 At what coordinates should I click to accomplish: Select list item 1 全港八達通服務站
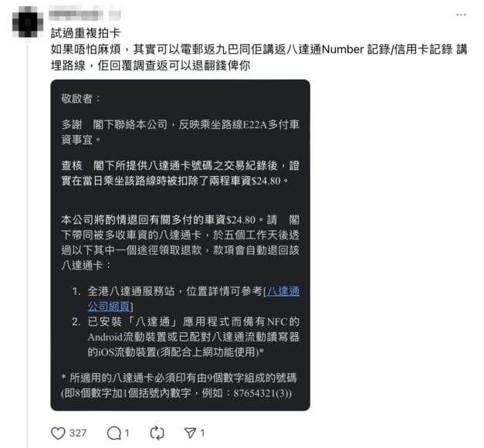pyautogui.click(x=185, y=299)
